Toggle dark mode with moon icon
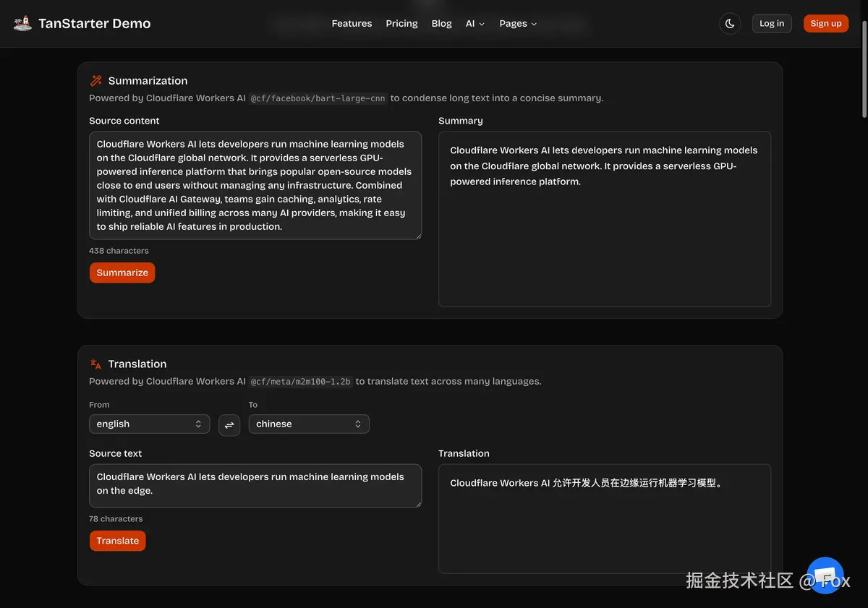This screenshot has width=868, height=608. [730, 23]
